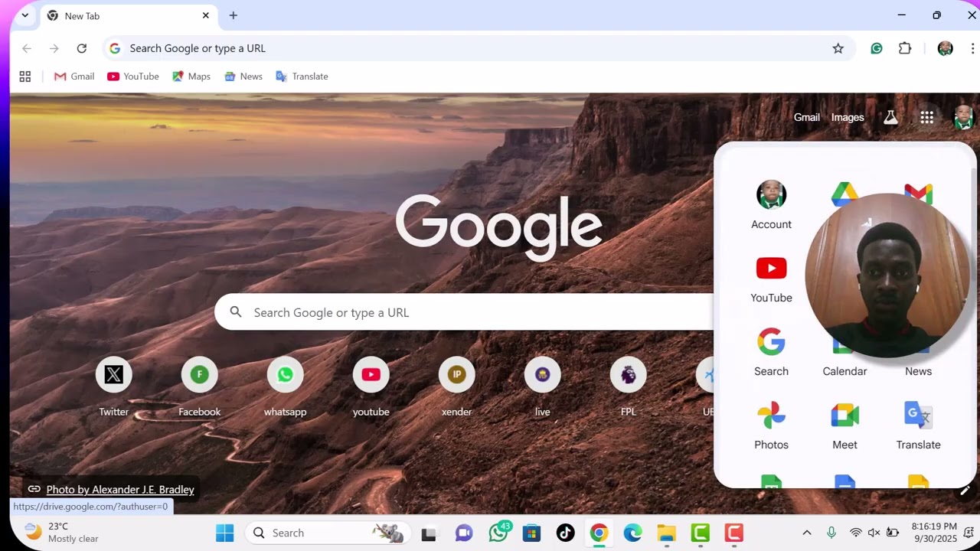Screen dimensions: 980x551
Task: Open the Maps bookmark
Action: 191,77
